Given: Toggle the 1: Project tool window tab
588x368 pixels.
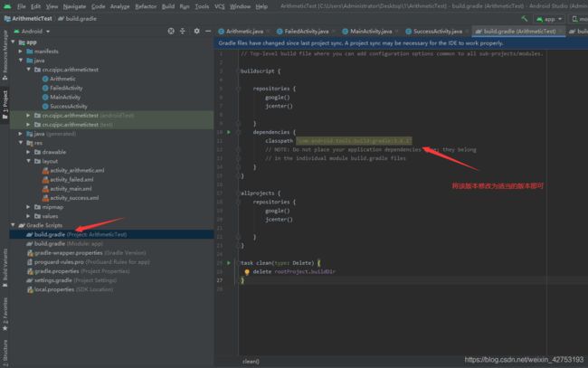Looking at the screenshot, I should pos(5,106).
